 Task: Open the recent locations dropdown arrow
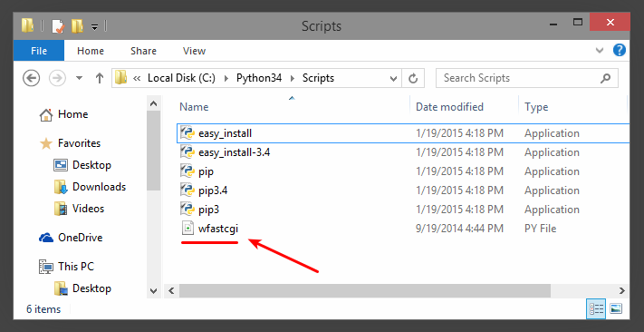click(x=80, y=78)
